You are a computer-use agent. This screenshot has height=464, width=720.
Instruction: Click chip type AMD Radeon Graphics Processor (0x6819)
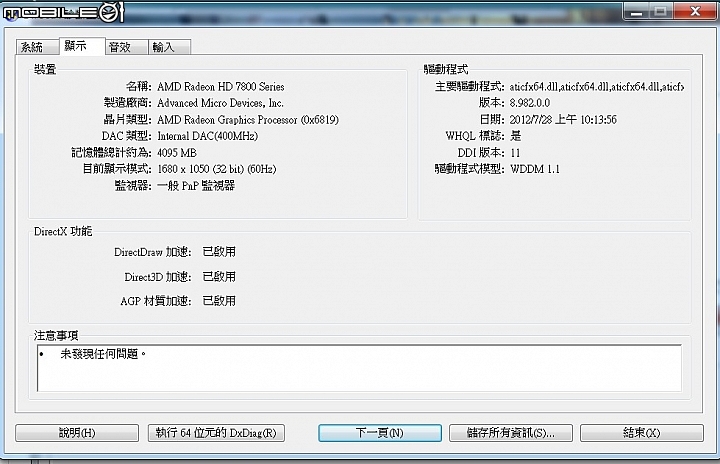pyautogui.click(x=248, y=119)
